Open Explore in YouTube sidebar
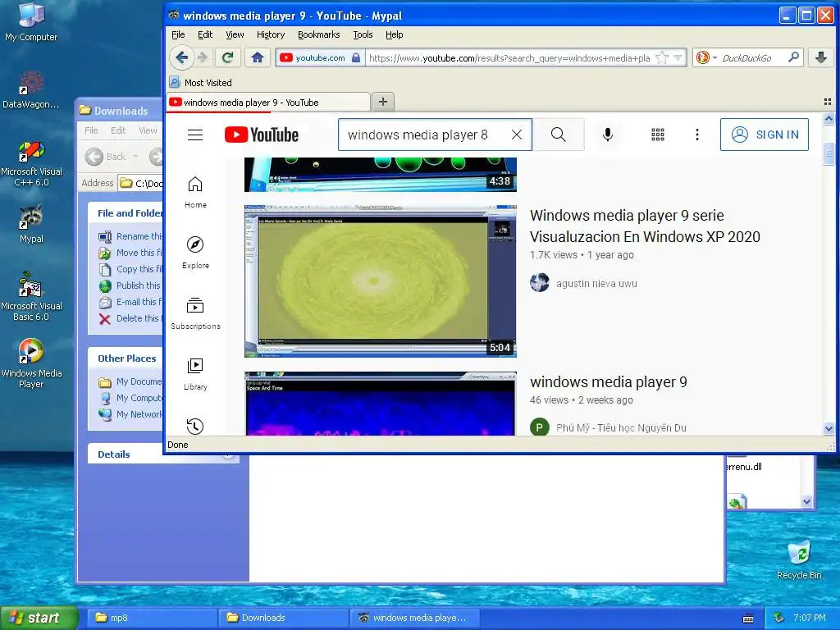 pos(195,253)
